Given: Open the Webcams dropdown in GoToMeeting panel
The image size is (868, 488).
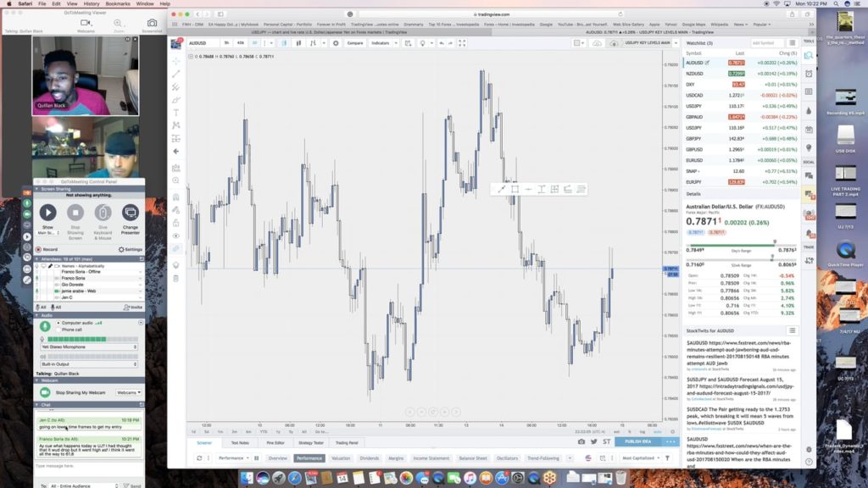Looking at the screenshot, I should click(129, 392).
